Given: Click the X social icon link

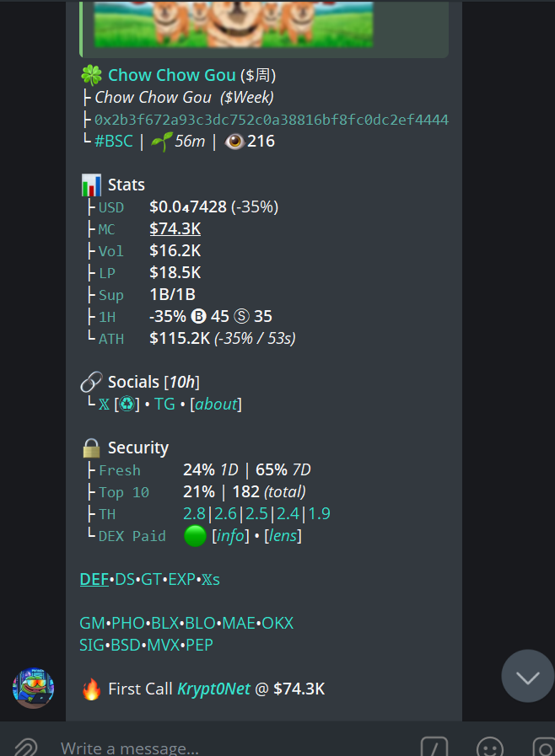Looking at the screenshot, I should coord(104,404).
